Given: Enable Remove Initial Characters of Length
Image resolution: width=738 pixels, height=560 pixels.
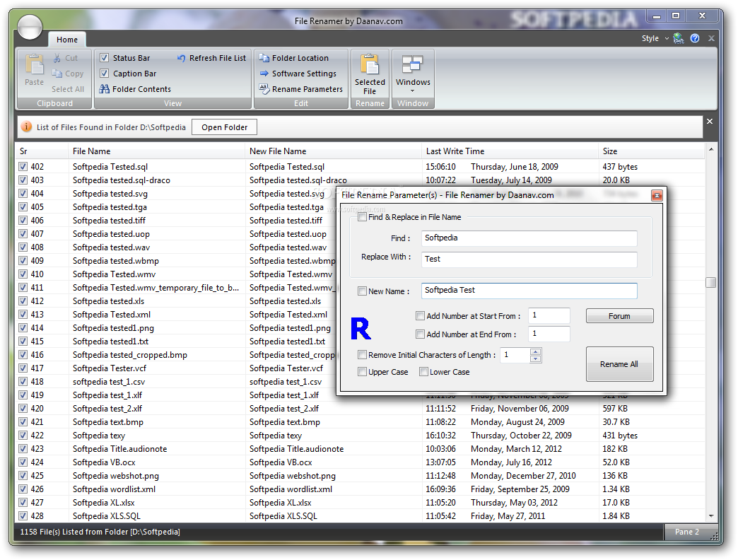Looking at the screenshot, I should click(362, 355).
